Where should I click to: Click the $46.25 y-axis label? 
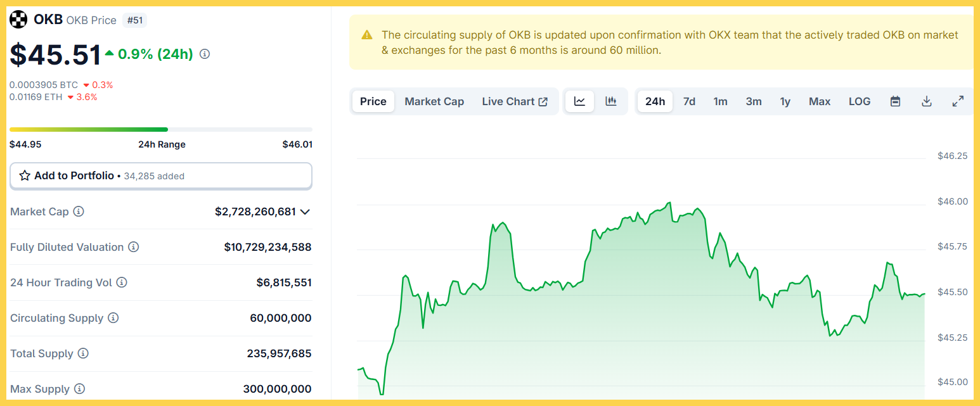953,156
